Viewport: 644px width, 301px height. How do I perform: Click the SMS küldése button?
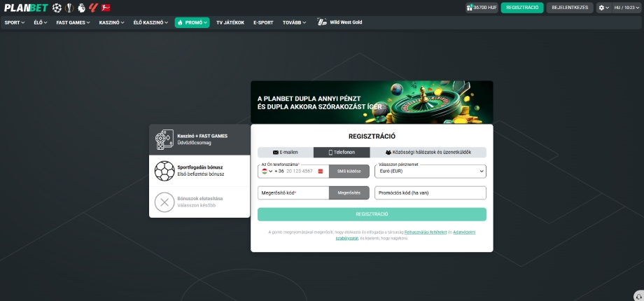coord(349,171)
